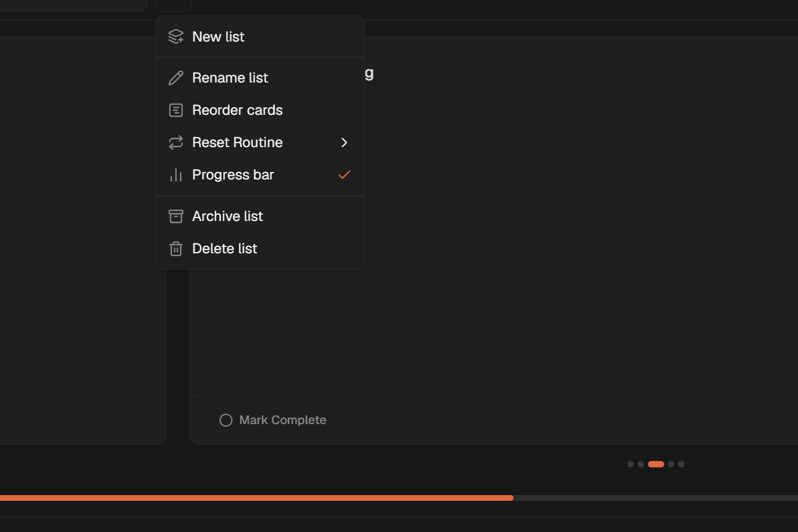Image resolution: width=798 pixels, height=532 pixels.
Task: Click the New list stacked-layers icon
Action: pyautogui.click(x=176, y=36)
